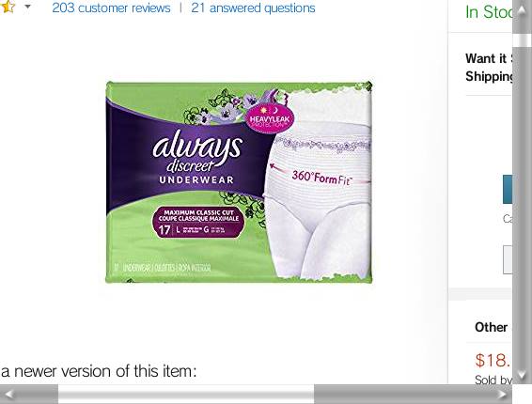Click the dark horizontal scrollbar track right of the thumb

[x=404, y=395]
